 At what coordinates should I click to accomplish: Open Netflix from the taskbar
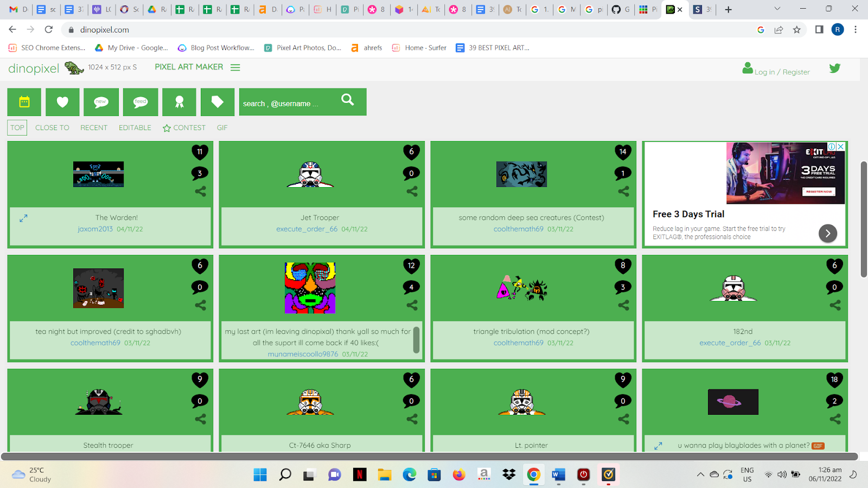coord(360,475)
